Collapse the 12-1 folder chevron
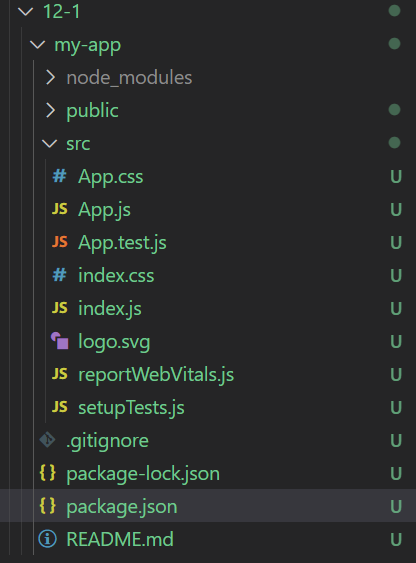Image resolution: width=416 pixels, height=563 pixels. pos(25,12)
